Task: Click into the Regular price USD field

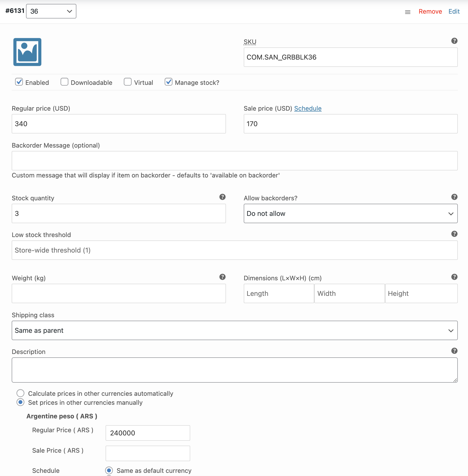Action: click(x=119, y=124)
